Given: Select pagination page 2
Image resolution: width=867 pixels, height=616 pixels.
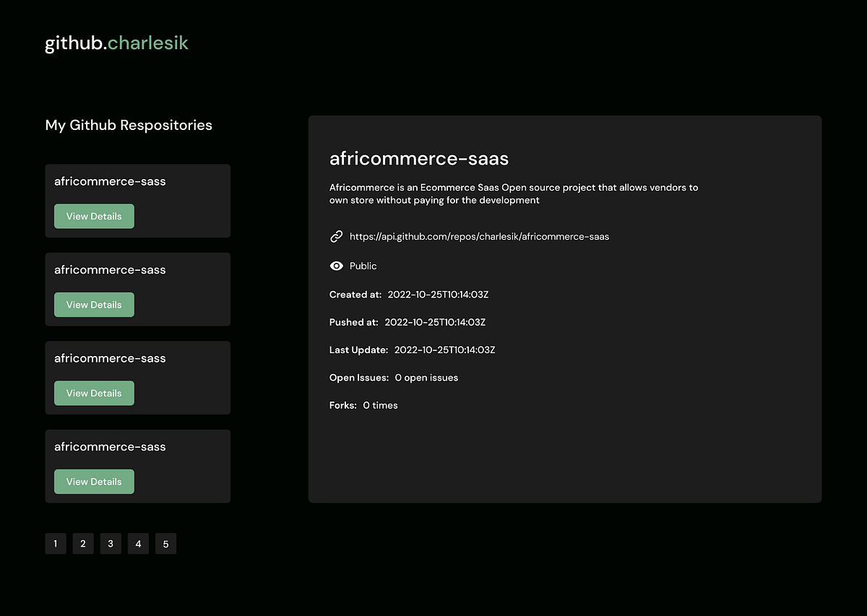Looking at the screenshot, I should pos(83,543).
